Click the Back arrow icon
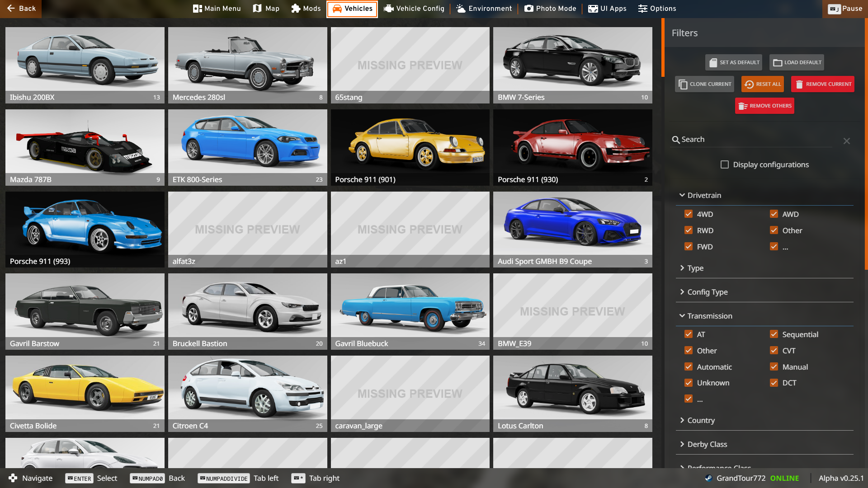The height and width of the screenshot is (488, 868). pyautogui.click(x=11, y=9)
